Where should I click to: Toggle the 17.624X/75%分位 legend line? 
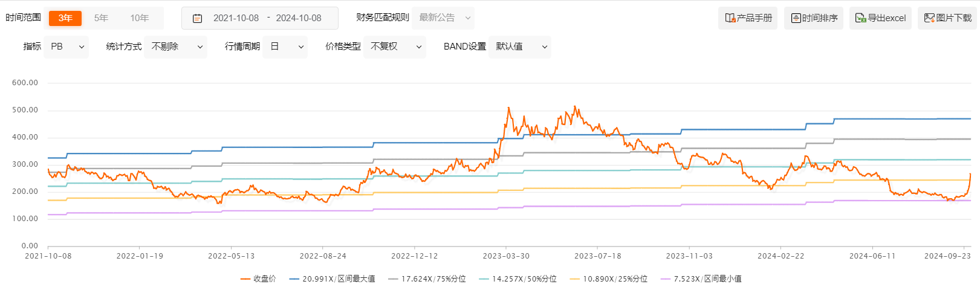click(427, 279)
